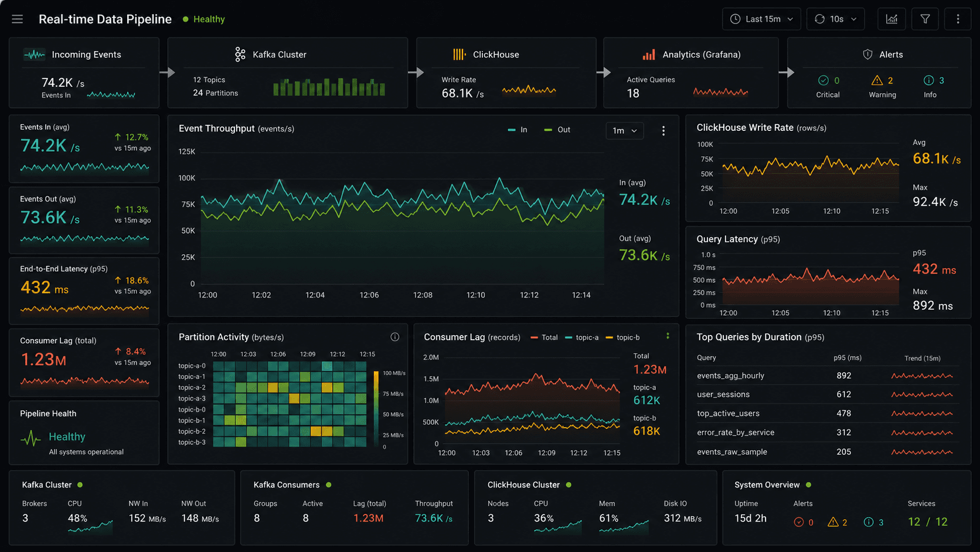Image resolution: width=980 pixels, height=552 pixels.
Task: Click the ClickHouse Write Rate sparkline in pipeline
Action: 529,90
